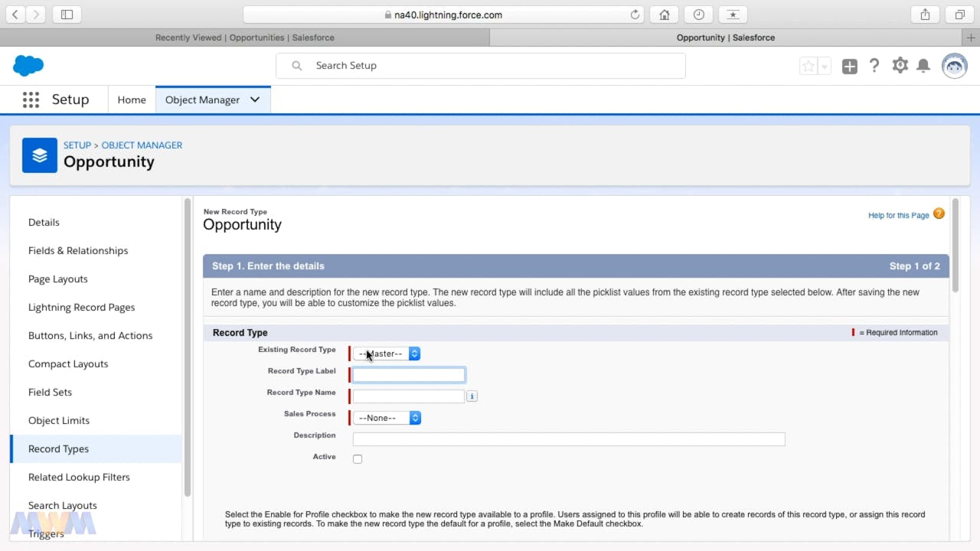Click the global create plus icon

tap(850, 67)
